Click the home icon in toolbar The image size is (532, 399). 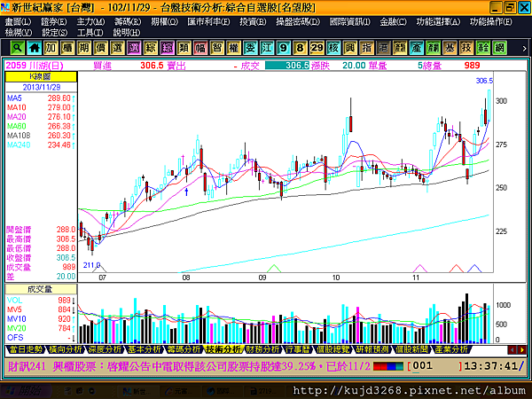(x=35, y=48)
